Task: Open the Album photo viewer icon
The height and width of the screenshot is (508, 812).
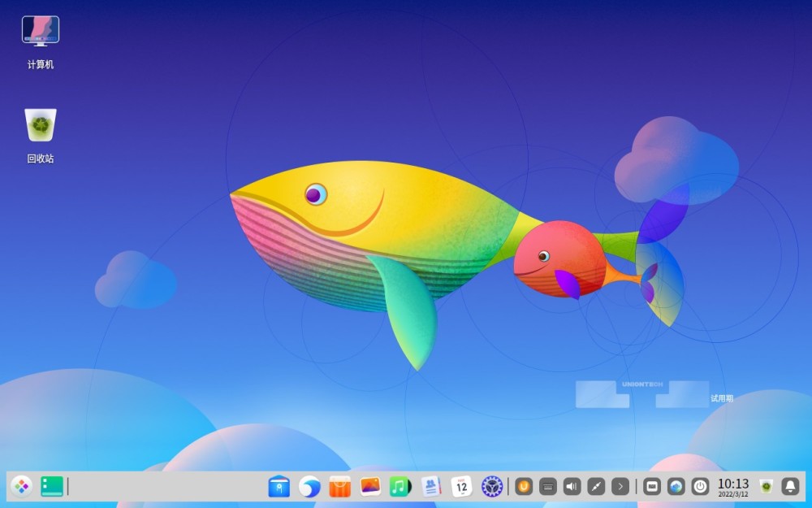Action: click(x=370, y=486)
